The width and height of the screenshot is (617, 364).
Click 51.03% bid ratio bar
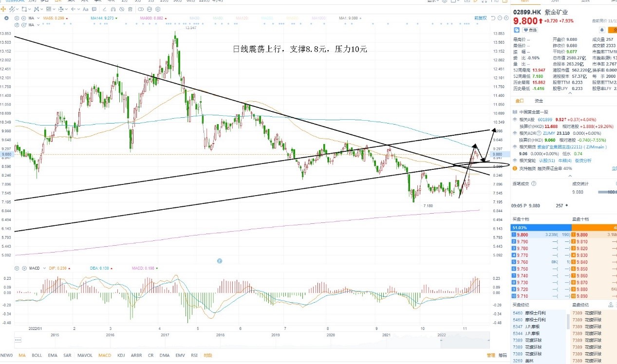click(x=541, y=227)
